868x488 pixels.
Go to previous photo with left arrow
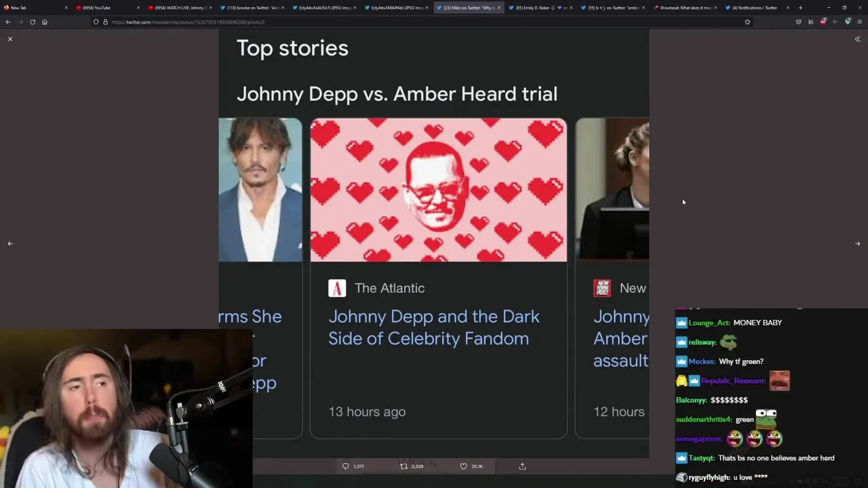[10, 243]
